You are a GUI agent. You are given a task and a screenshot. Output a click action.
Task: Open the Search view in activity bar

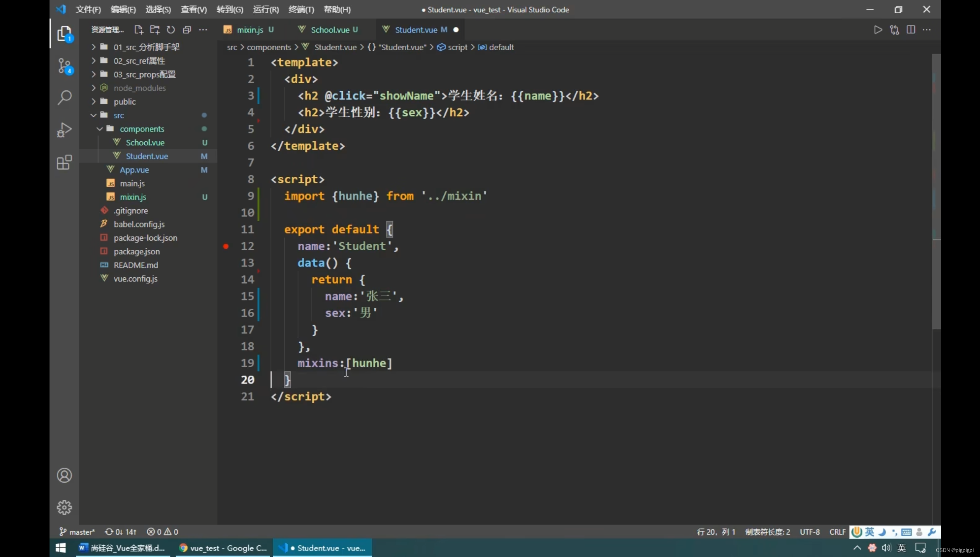(x=65, y=97)
